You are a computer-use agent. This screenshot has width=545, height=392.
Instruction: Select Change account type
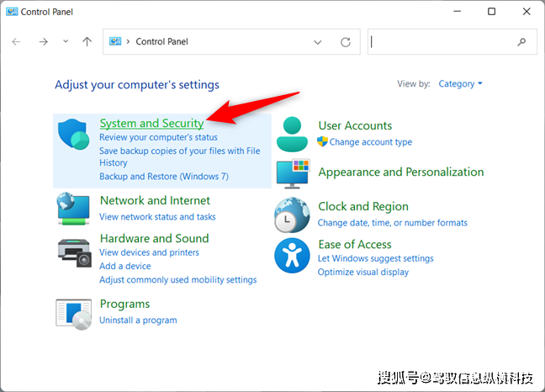coord(371,142)
